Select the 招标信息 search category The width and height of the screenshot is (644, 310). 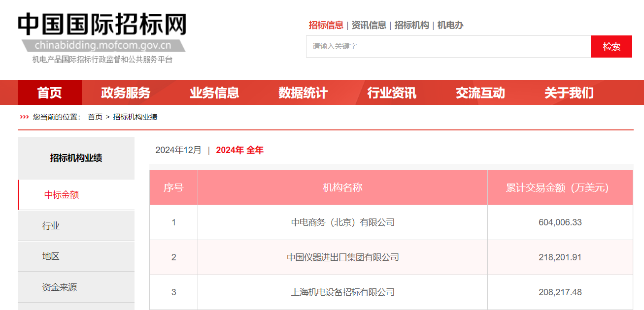pos(326,25)
